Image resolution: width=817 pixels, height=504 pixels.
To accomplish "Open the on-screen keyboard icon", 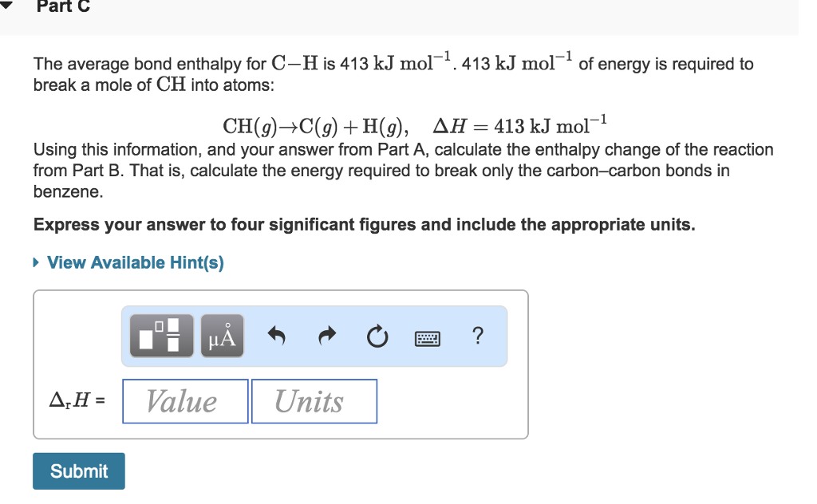I will point(428,337).
